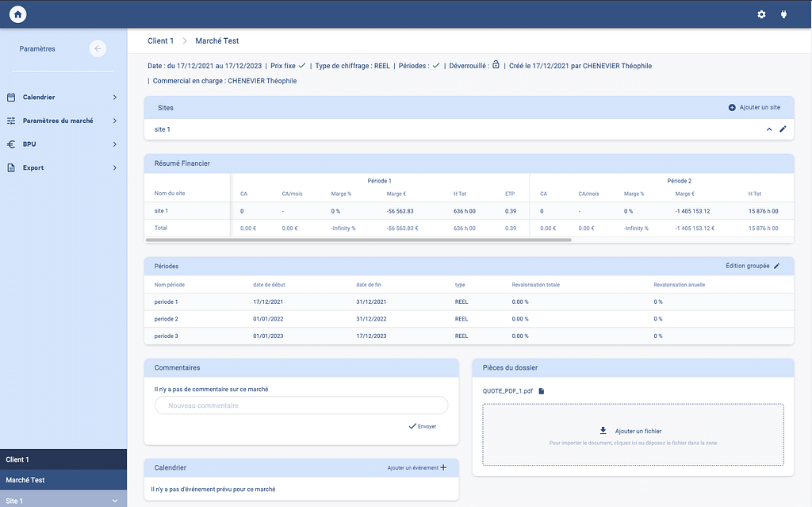Edit site 1 with pencil icon
Image resolution: width=812 pixels, height=507 pixels.
(x=783, y=129)
